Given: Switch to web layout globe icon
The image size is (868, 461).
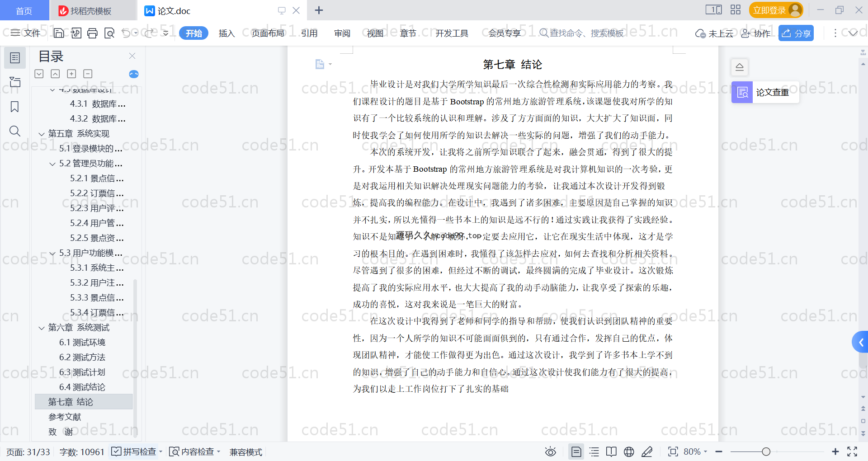Looking at the screenshot, I should tap(629, 452).
